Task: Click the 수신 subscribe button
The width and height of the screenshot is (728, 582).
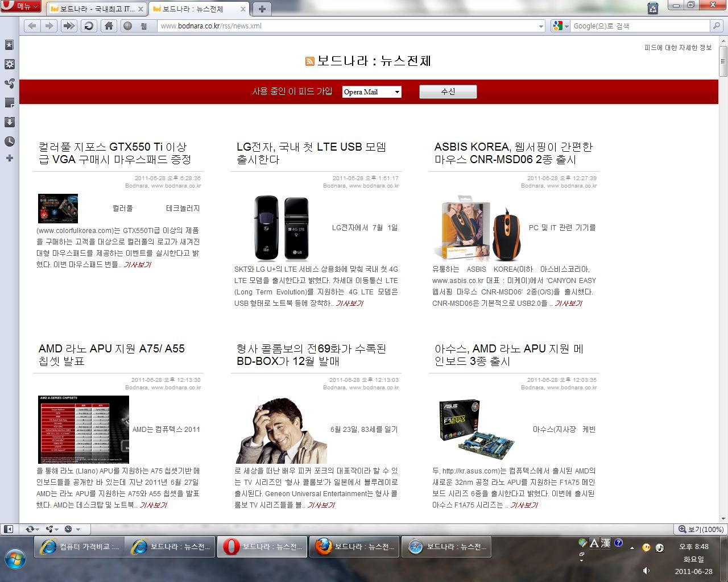Action: pos(448,92)
